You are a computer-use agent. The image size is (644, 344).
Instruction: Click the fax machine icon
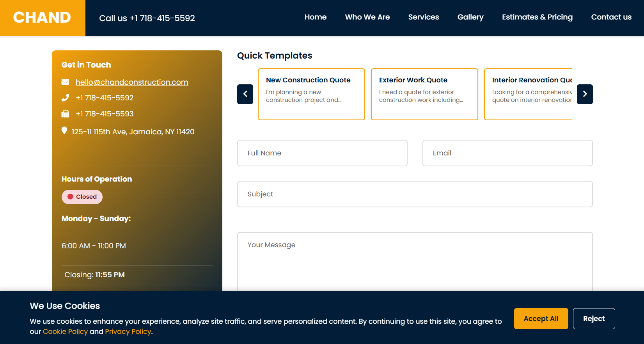click(x=65, y=114)
